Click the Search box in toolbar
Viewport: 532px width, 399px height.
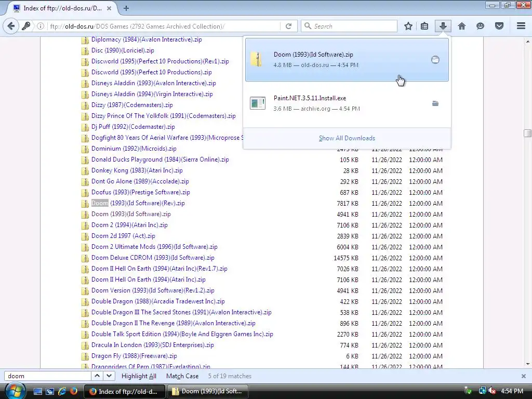click(350, 26)
